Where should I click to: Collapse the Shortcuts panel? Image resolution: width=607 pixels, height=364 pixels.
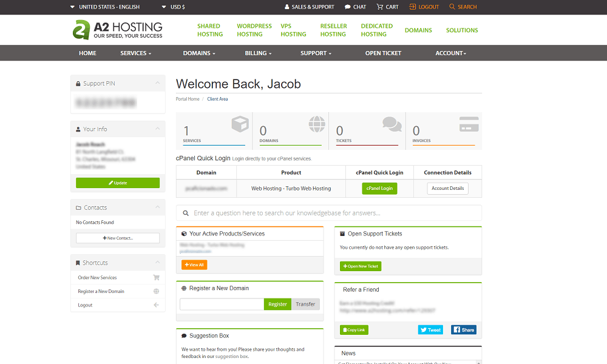[158, 263]
